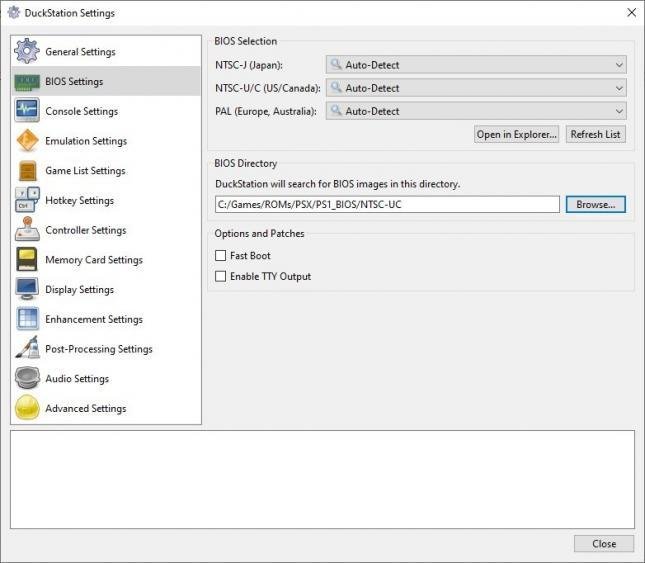The width and height of the screenshot is (645, 563).
Task: Open General Settings gear icon
Action: tap(27, 51)
